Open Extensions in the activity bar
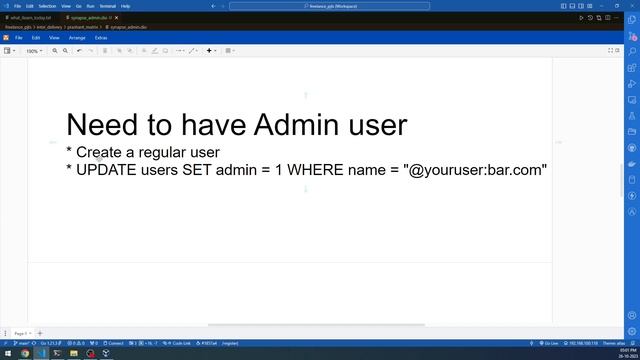 pos(632,68)
